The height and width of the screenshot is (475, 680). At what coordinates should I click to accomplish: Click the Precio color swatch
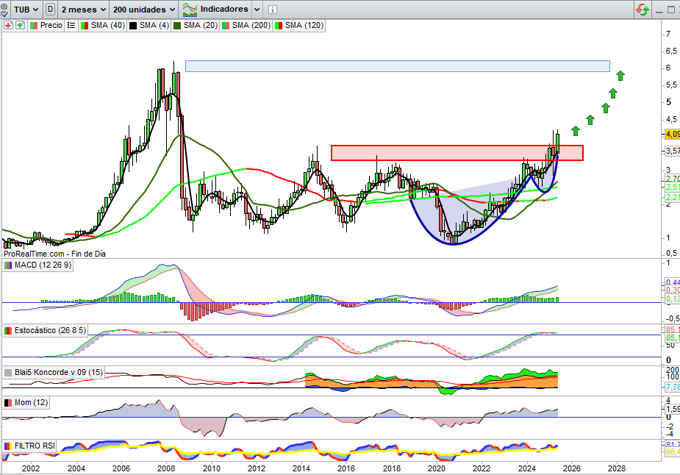pyautogui.click(x=33, y=26)
